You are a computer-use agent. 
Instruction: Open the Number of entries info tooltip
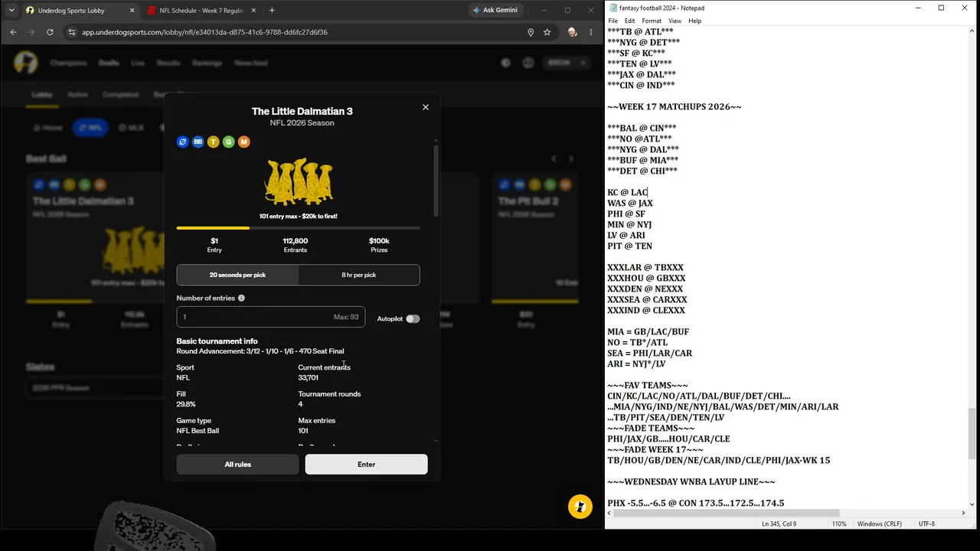[241, 298]
